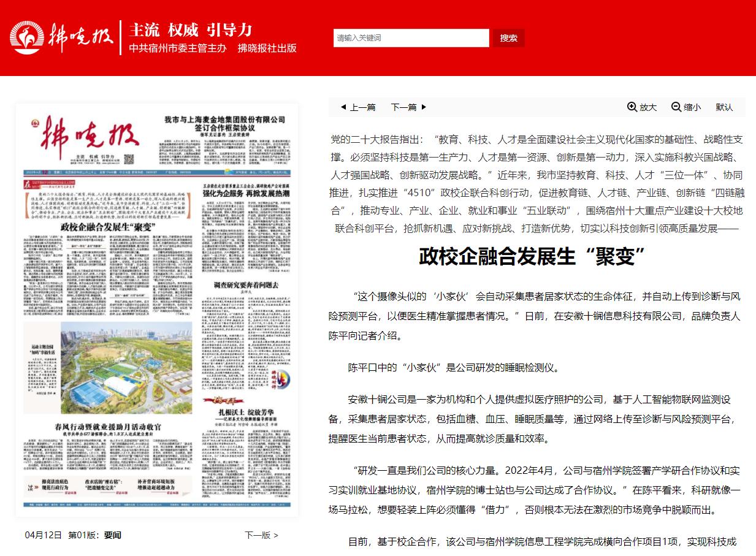
Task: Click the round red site logo emblem
Action: coord(26,38)
